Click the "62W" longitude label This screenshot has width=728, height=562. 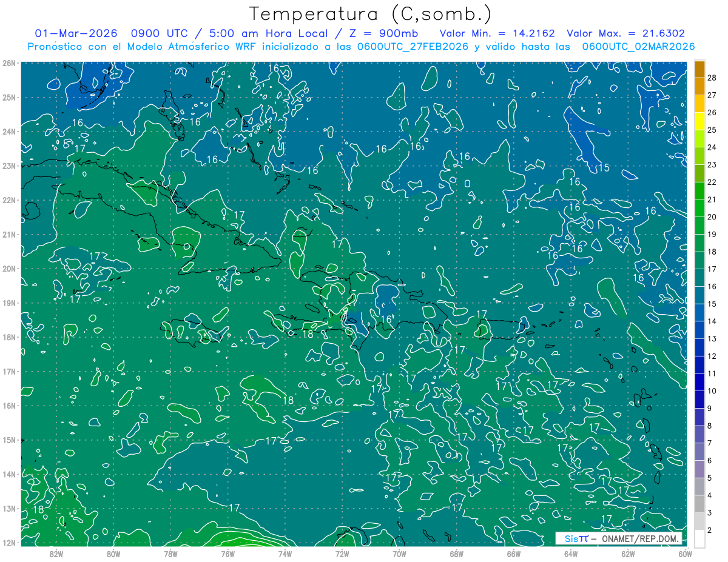pyautogui.click(x=627, y=554)
